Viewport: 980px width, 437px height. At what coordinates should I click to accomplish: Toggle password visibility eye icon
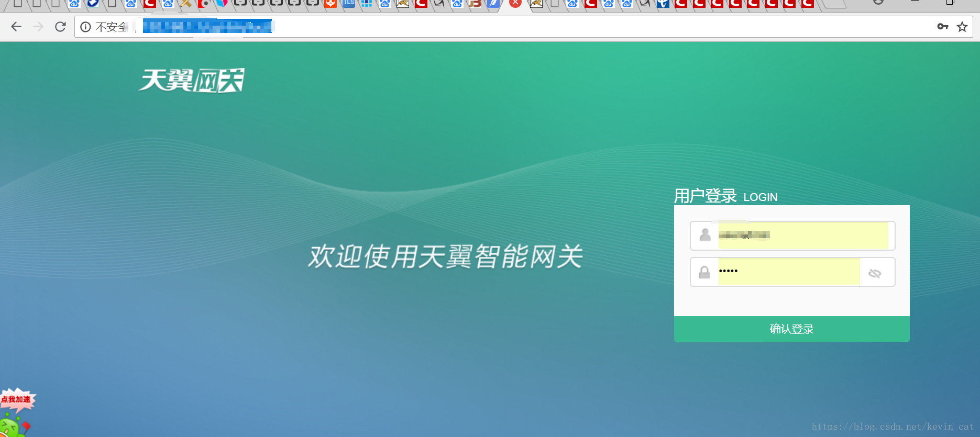[x=875, y=273]
